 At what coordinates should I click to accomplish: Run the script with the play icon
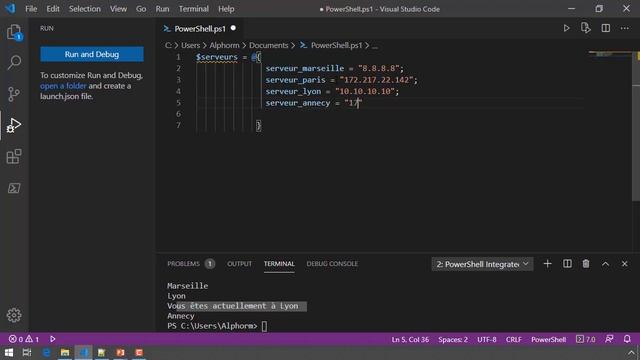pyautogui.click(x=566, y=28)
